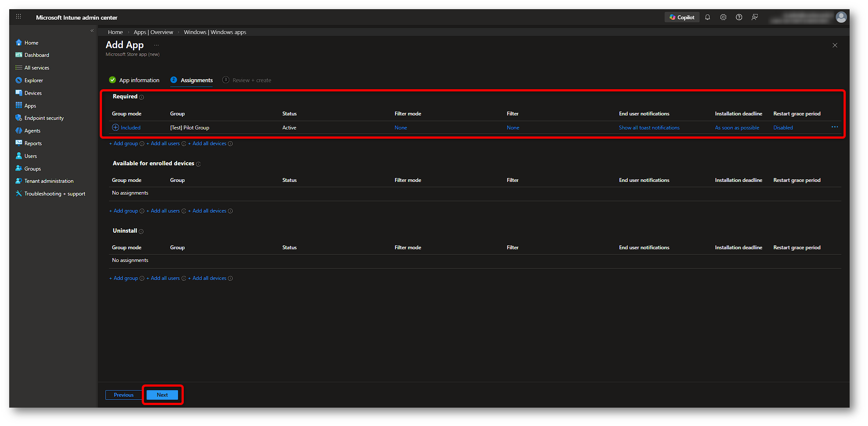Open row options ellipsis for Pilot Group
868x426 pixels.
(x=834, y=127)
